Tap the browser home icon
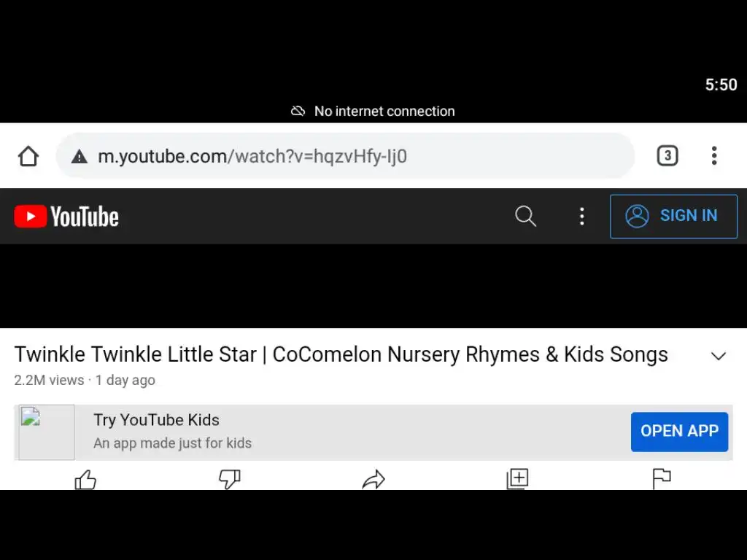Viewport: 747px width, 560px height. point(28,156)
